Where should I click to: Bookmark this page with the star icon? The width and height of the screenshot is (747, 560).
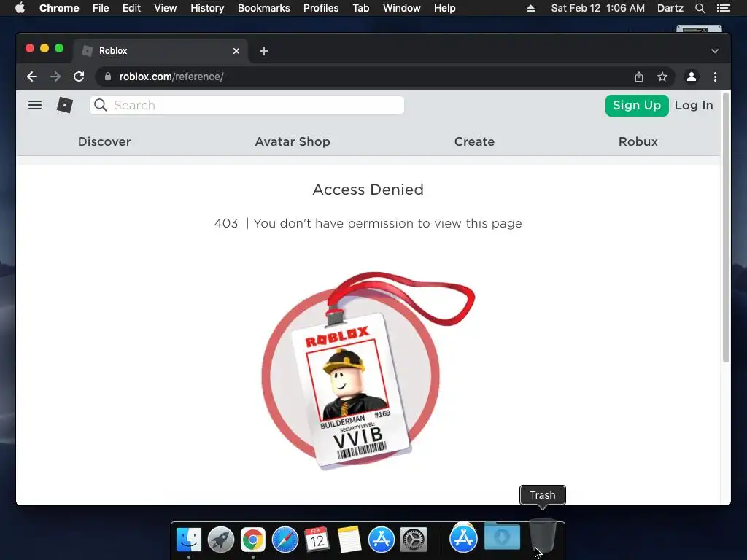pos(662,77)
